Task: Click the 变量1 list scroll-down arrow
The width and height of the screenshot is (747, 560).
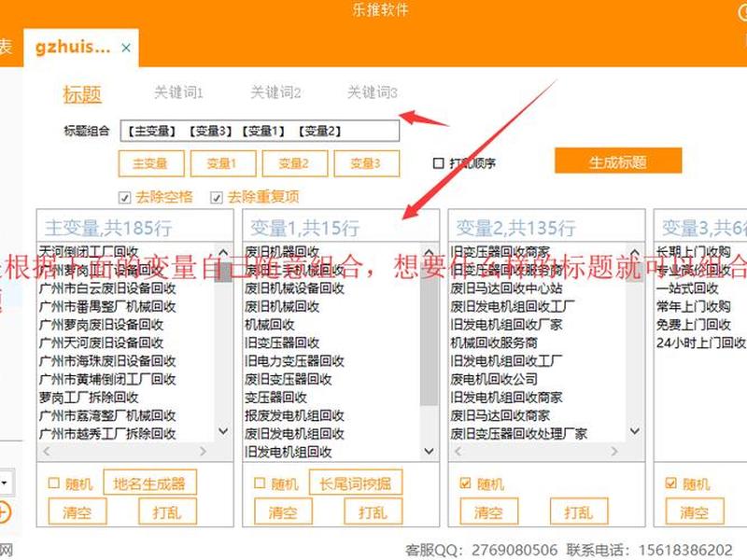Action: tap(429, 451)
